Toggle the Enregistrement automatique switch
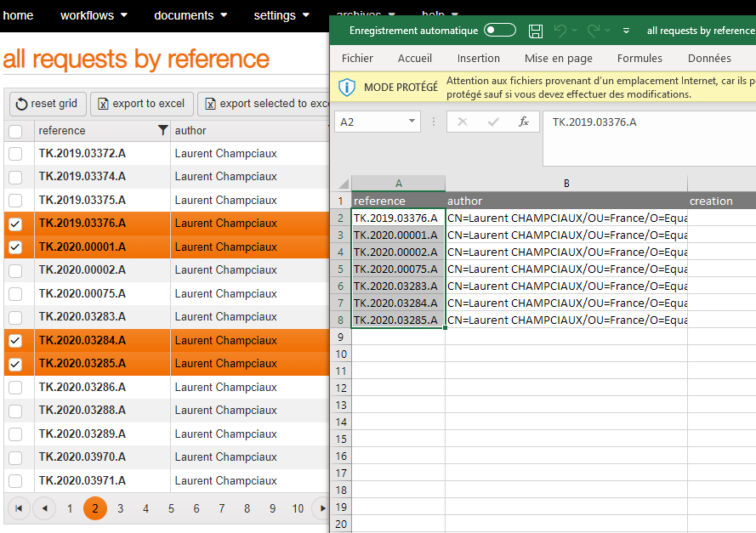 (500, 31)
